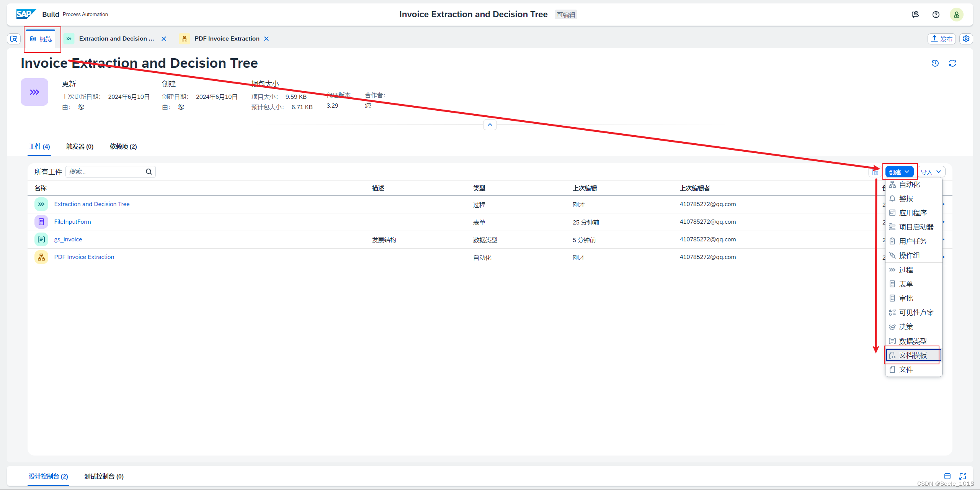Open gs_invoice artifact link

(68, 239)
